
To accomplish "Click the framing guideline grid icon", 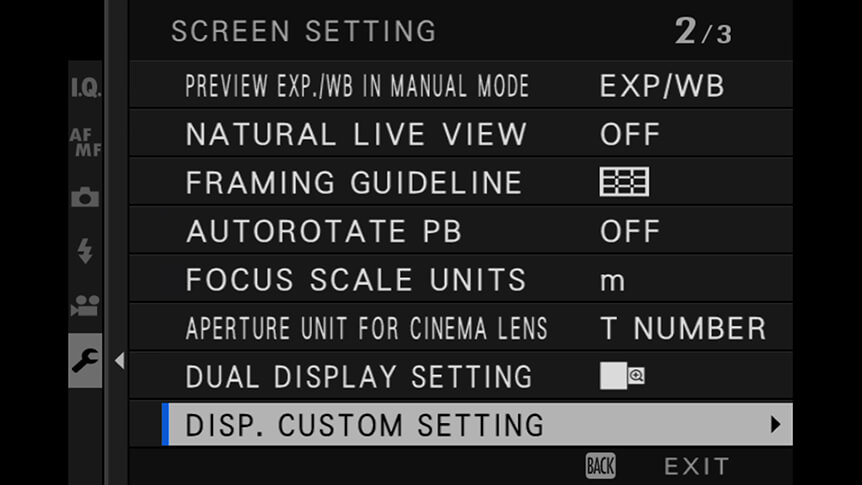I will pos(624,182).
